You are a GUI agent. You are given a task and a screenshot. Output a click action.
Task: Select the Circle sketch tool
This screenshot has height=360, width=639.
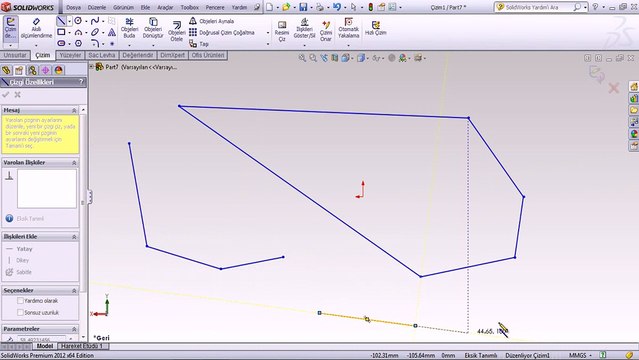[78, 21]
